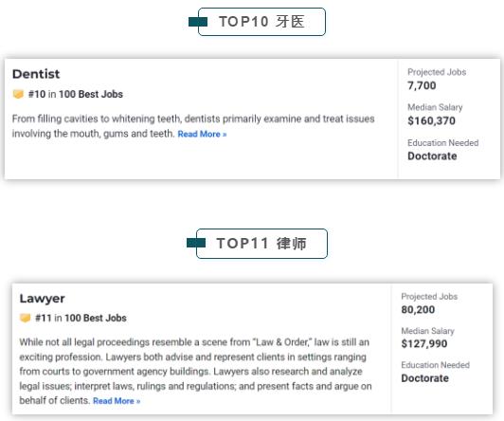Image resolution: width=504 pixels, height=421 pixels.
Task: Click the teal square next to TOP11 律师
Action: [x=196, y=243]
